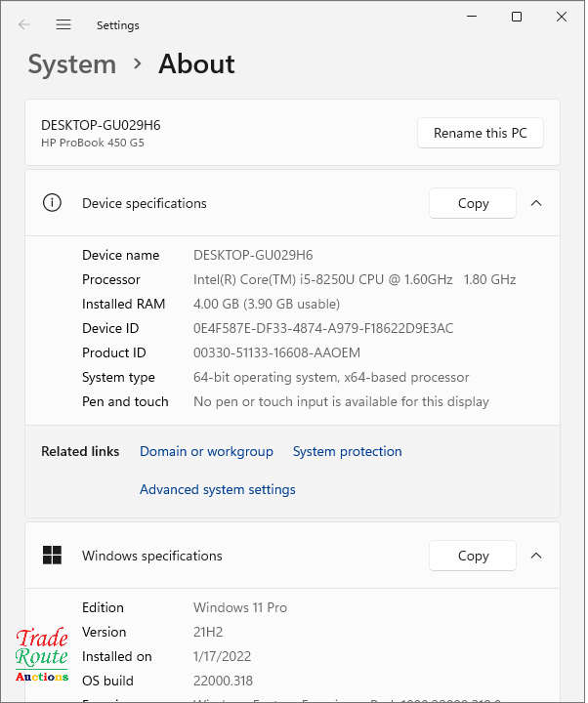Select DESKTOP-GU029H6 in the header card
Image resolution: width=588 pixels, height=703 pixels.
pyautogui.click(x=101, y=126)
